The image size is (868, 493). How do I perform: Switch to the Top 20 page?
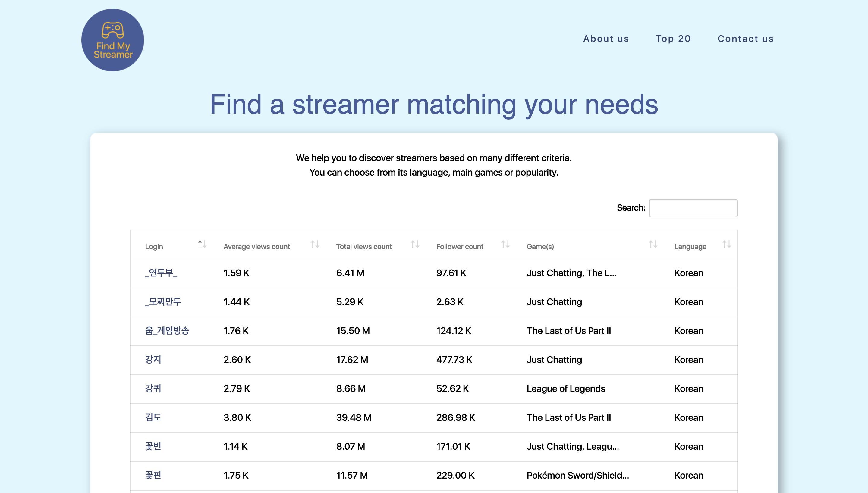[x=674, y=39]
